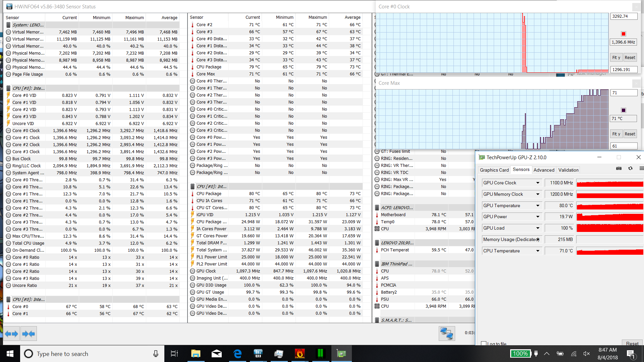The width and height of the screenshot is (644, 362).
Task: Click the expand columns arrows button in HWiNFO
Action: click(12, 334)
